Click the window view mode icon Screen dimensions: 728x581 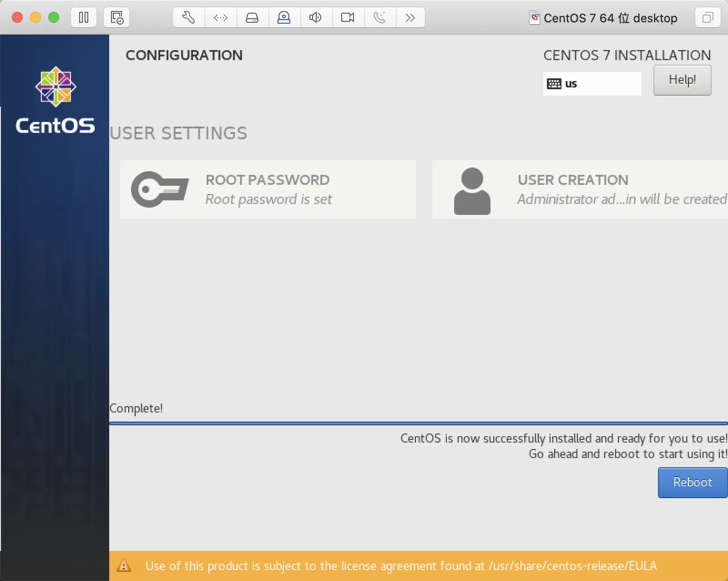tap(708, 18)
